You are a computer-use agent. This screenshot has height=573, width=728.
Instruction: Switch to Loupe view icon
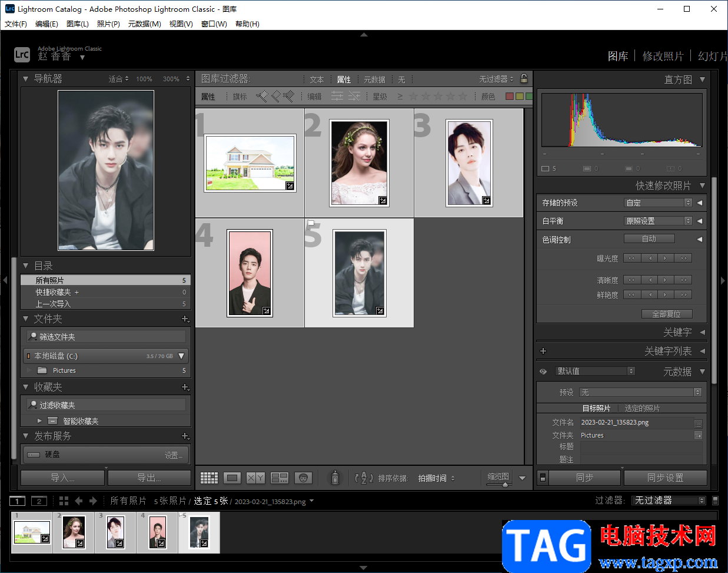(x=232, y=478)
